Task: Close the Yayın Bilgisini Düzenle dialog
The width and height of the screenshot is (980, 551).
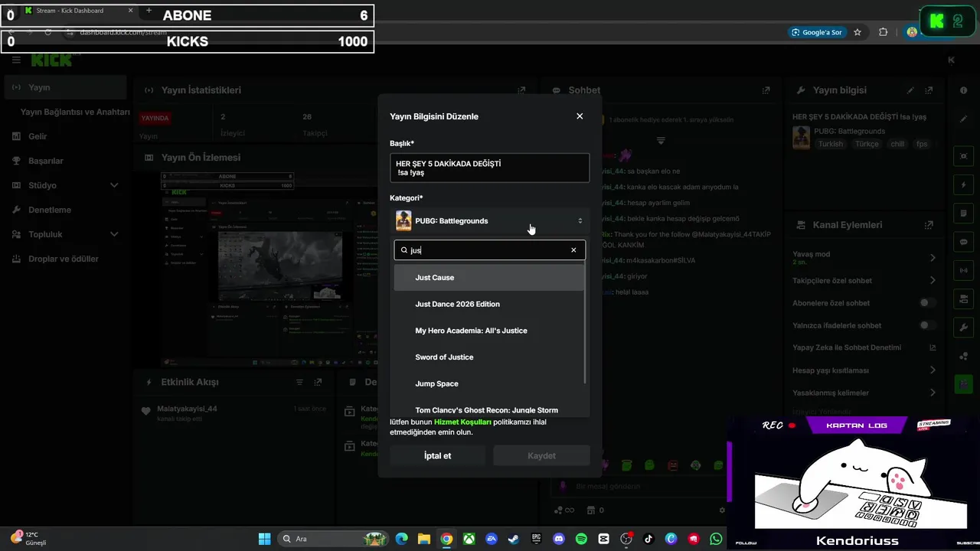Action: coord(580,116)
